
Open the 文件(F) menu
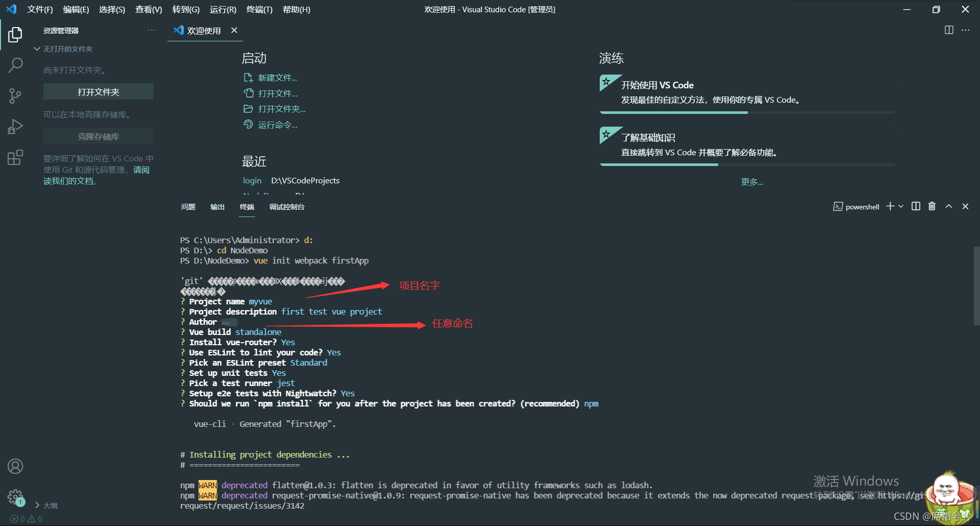click(x=40, y=9)
